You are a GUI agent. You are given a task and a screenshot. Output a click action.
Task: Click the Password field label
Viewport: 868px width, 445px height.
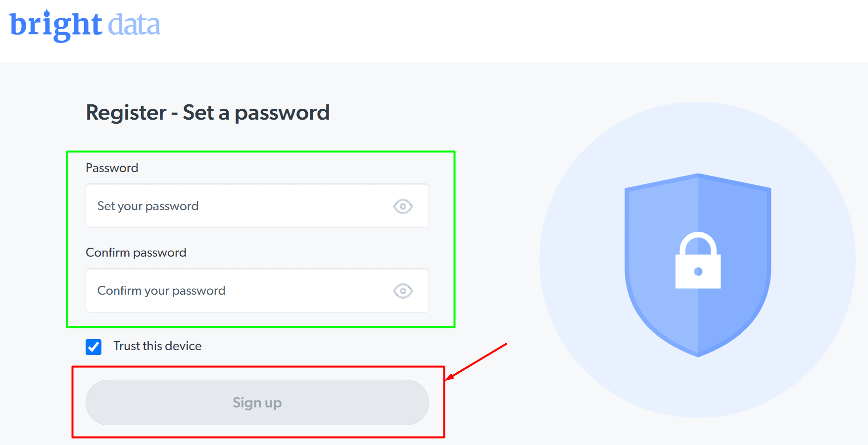pos(112,168)
